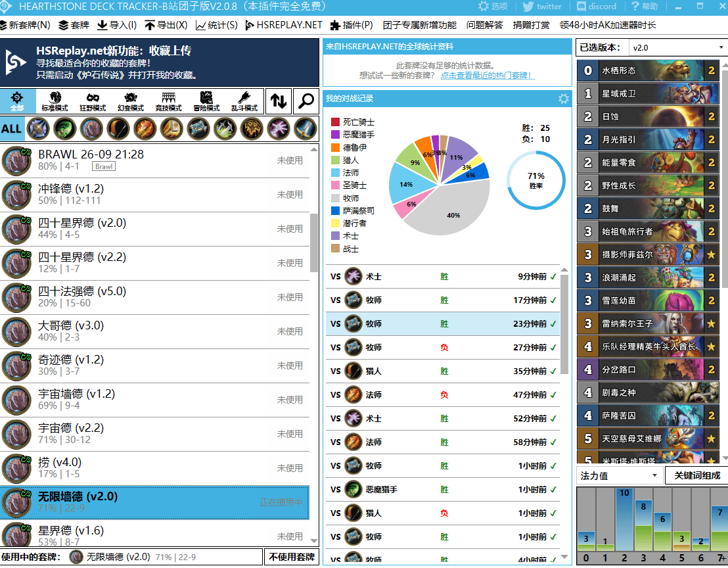
Task: Open the 插件(P) plugins menu
Action: [352, 25]
